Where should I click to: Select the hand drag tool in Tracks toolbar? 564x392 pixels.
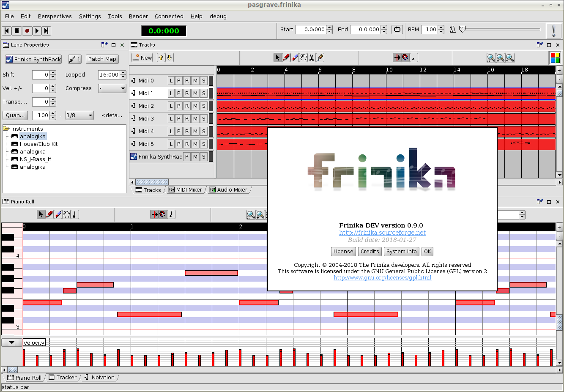click(303, 58)
